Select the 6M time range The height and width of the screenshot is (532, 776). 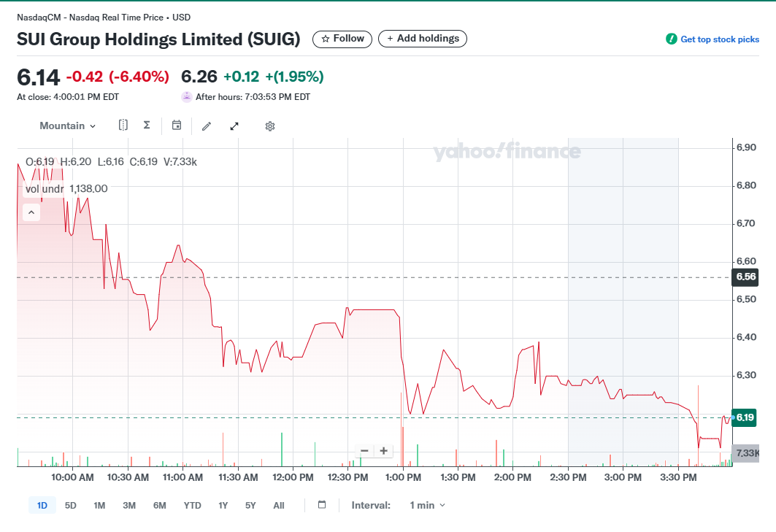159,505
